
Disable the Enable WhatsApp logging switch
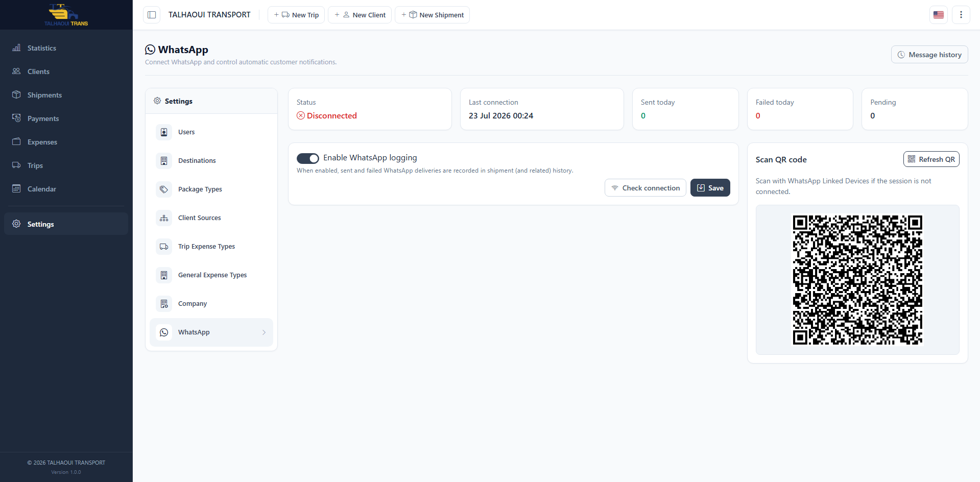[308, 158]
